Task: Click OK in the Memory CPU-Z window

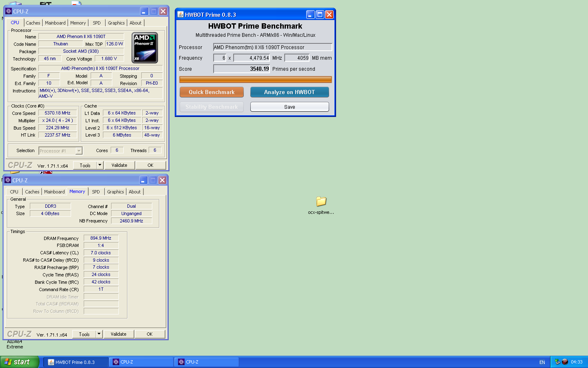Action: click(x=149, y=334)
